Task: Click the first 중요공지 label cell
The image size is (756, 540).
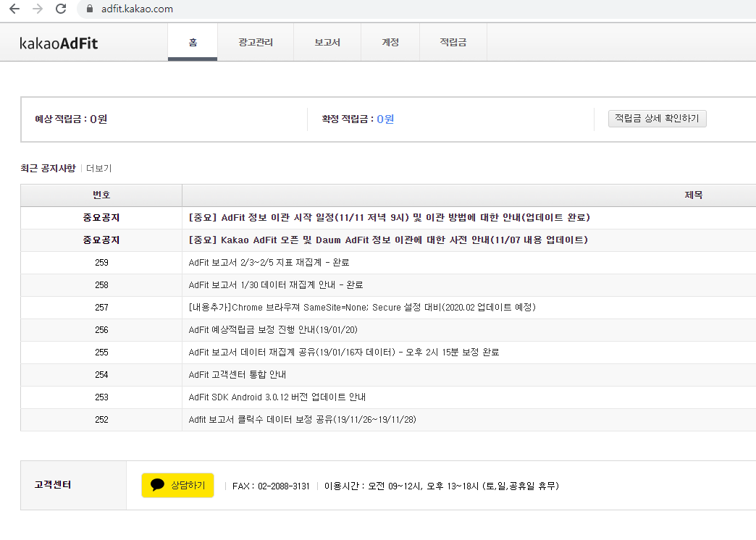Action: (101, 218)
